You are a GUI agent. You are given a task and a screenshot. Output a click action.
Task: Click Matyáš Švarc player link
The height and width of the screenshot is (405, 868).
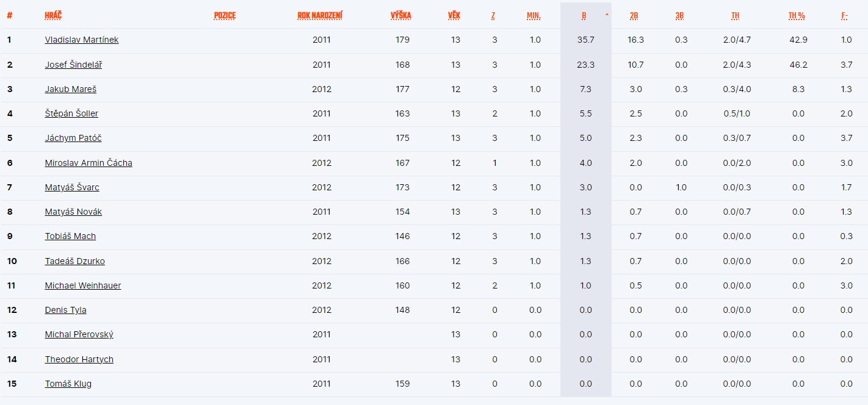[x=72, y=187]
